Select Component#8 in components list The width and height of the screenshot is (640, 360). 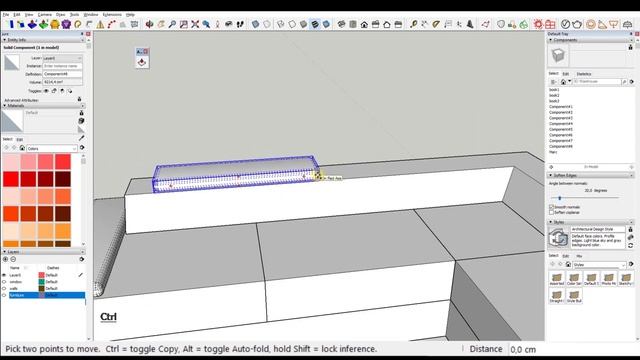pyautogui.click(x=561, y=146)
